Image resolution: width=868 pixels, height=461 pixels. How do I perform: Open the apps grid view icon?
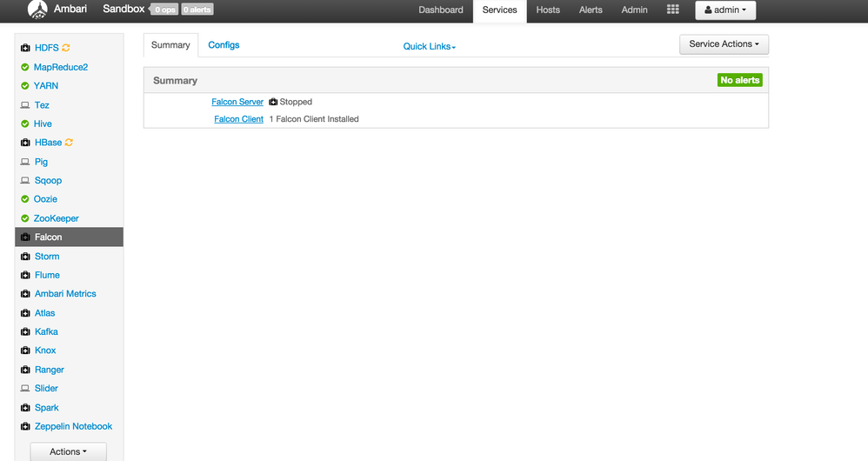pyautogui.click(x=672, y=10)
